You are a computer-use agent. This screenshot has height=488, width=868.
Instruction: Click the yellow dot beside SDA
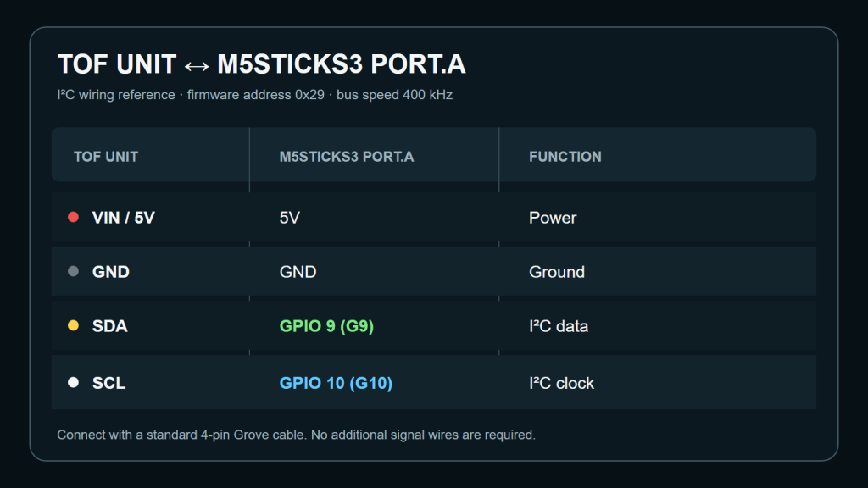tap(73, 325)
